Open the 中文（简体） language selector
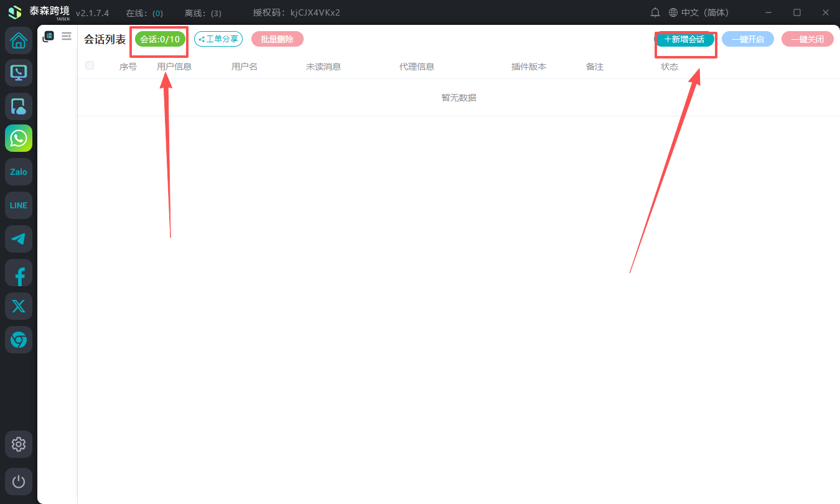Image resolution: width=840 pixels, height=504 pixels. point(698,12)
